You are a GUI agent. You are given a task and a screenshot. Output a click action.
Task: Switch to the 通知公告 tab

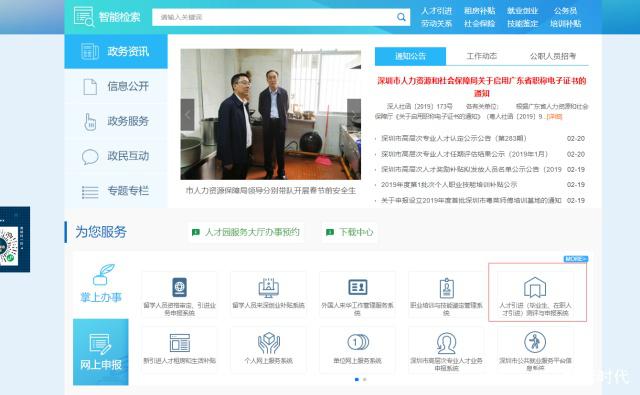[410, 56]
